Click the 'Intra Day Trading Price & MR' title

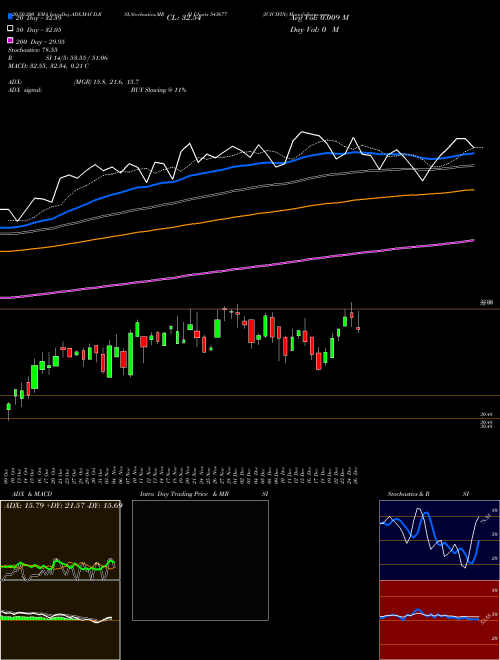[184, 494]
